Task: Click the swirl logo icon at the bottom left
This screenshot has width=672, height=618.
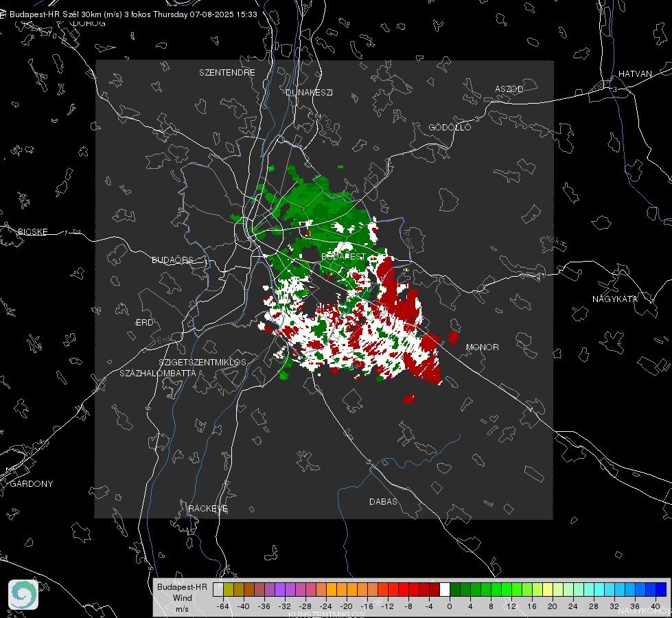Action: pyautogui.click(x=23, y=595)
